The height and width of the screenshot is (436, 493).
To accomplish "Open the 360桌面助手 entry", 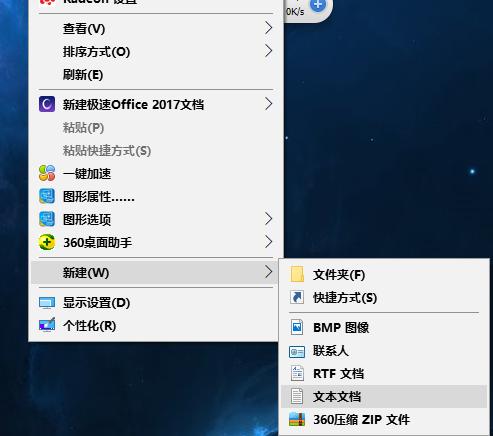I will coord(155,242).
